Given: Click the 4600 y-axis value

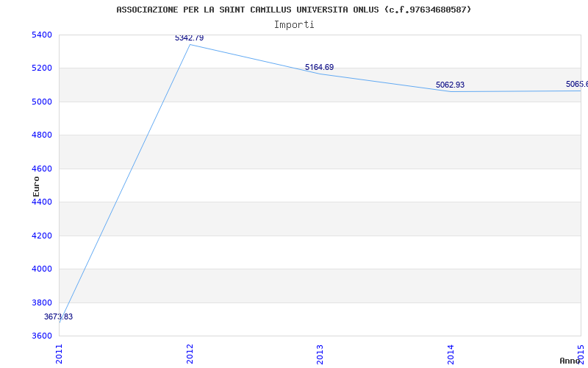Looking at the screenshot, I should point(42,169).
